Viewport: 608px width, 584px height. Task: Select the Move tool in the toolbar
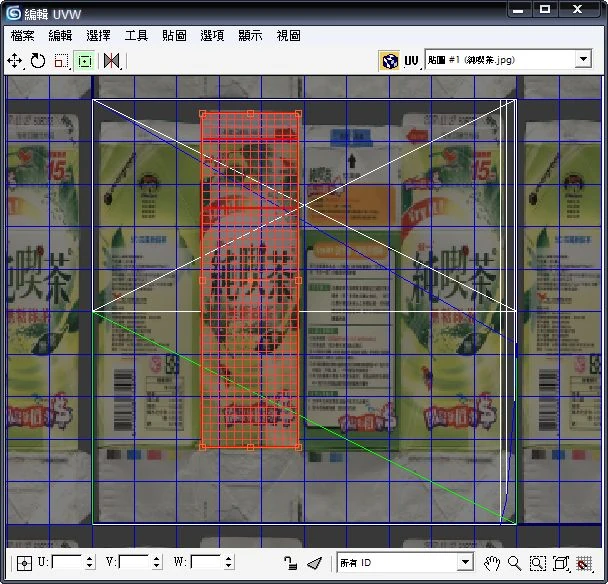tap(15, 61)
